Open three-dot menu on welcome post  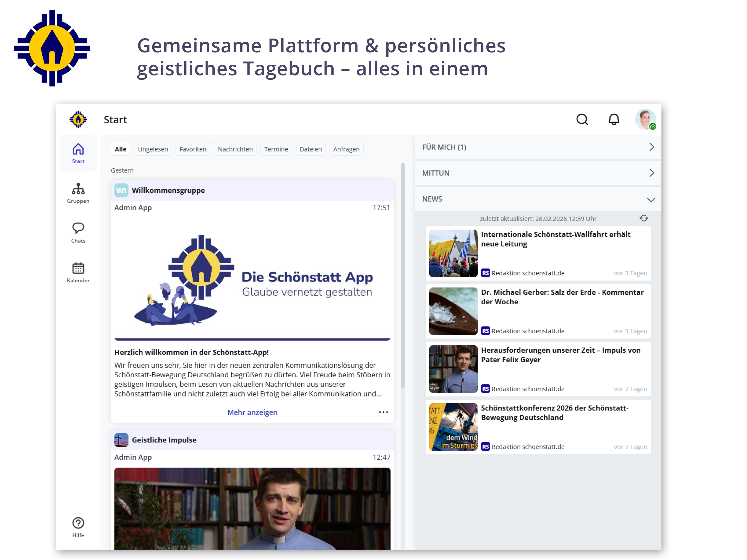point(383,412)
